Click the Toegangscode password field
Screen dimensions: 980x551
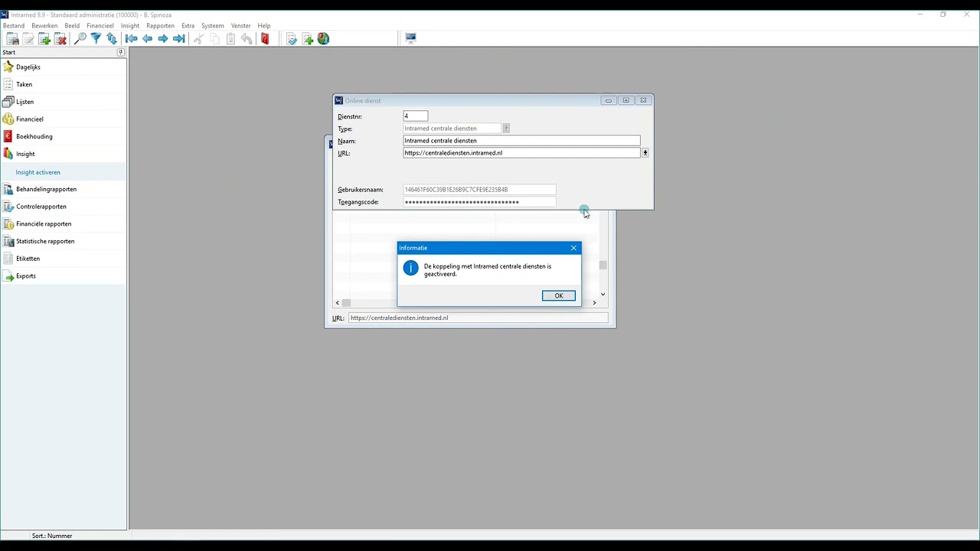(x=479, y=202)
